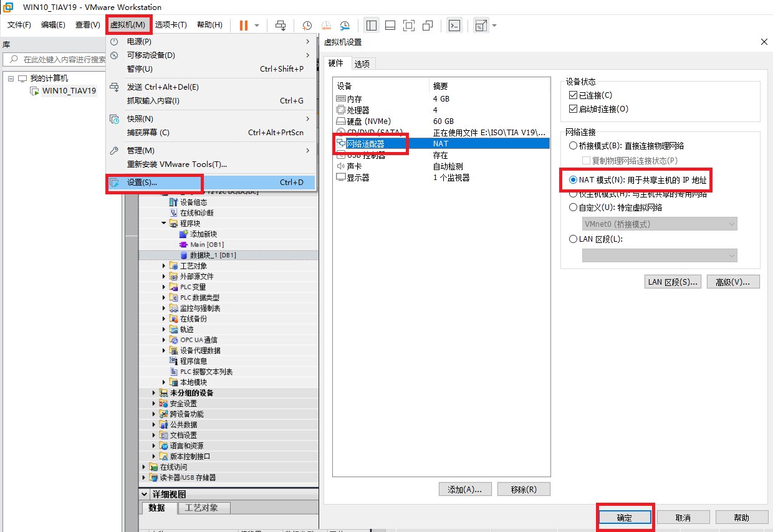Open Main [OB1] block in tree
This screenshot has height=532, width=773.
point(207,245)
